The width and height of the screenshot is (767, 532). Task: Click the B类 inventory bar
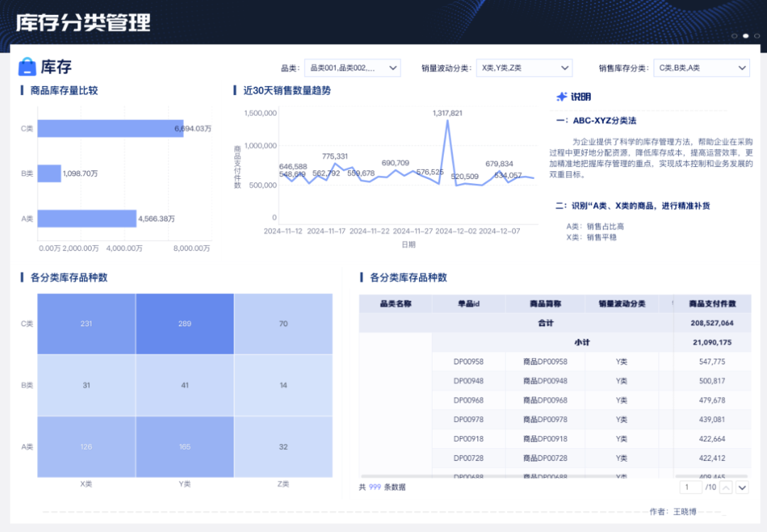[x=50, y=173]
